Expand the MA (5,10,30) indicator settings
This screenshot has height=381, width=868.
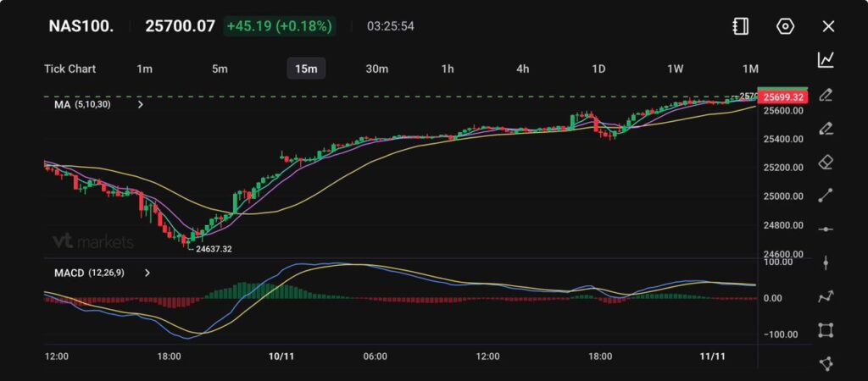coord(140,105)
